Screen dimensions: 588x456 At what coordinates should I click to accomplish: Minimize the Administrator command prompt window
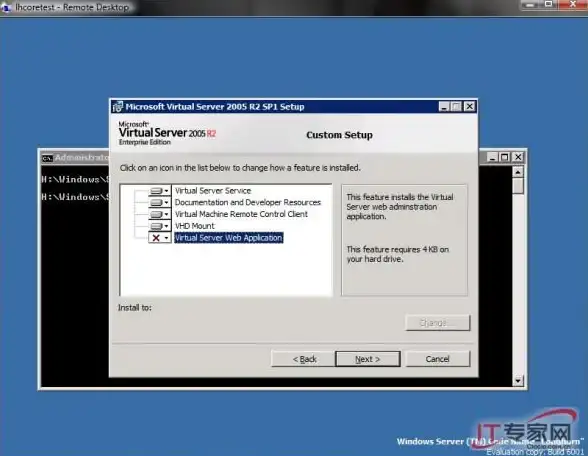click(493, 157)
